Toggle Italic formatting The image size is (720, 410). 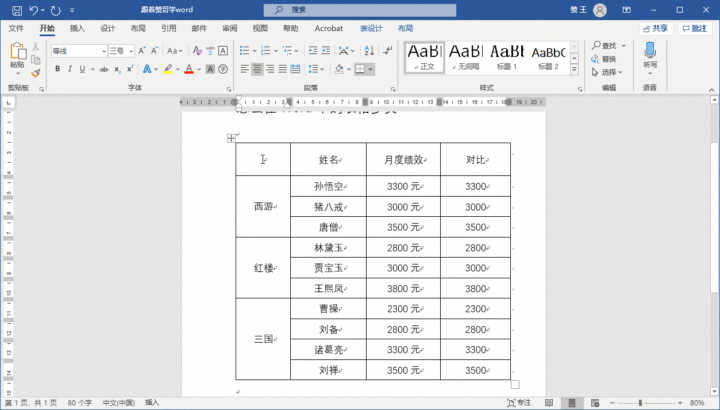point(70,69)
